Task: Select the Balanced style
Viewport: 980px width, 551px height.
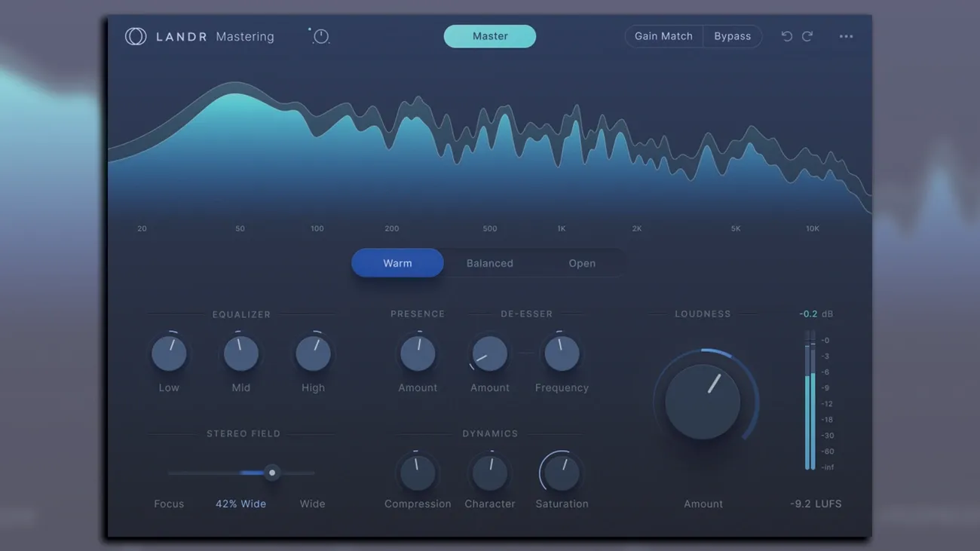Action: point(490,263)
